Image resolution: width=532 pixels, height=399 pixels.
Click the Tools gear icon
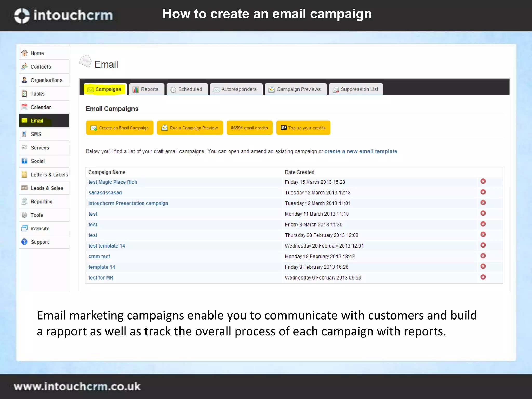click(24, 215)
